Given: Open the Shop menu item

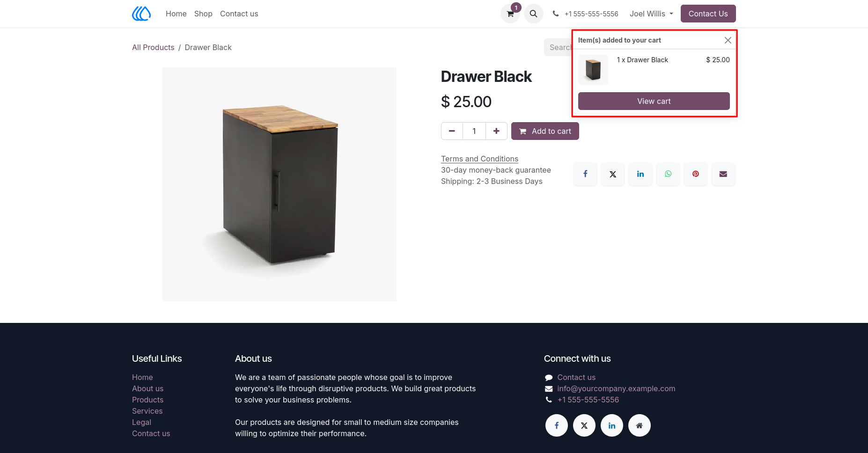Looking at the screenshot, I should 203,14.
